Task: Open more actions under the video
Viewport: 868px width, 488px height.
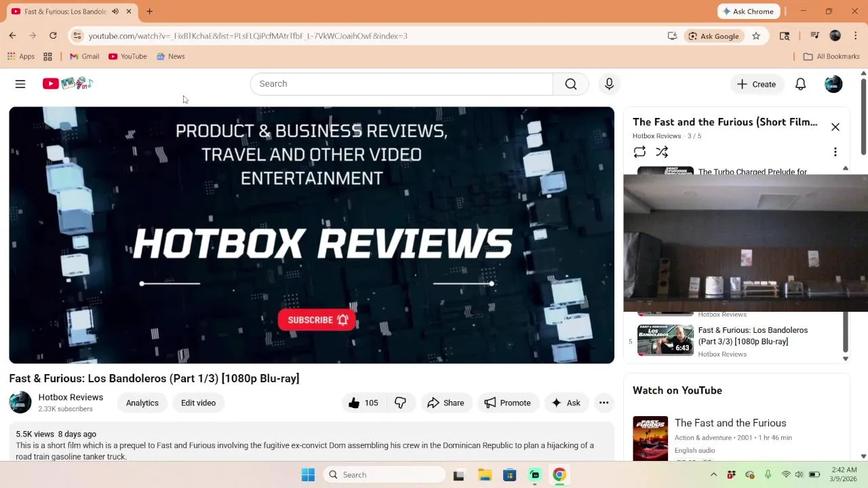Action: [x=604, y=403]
